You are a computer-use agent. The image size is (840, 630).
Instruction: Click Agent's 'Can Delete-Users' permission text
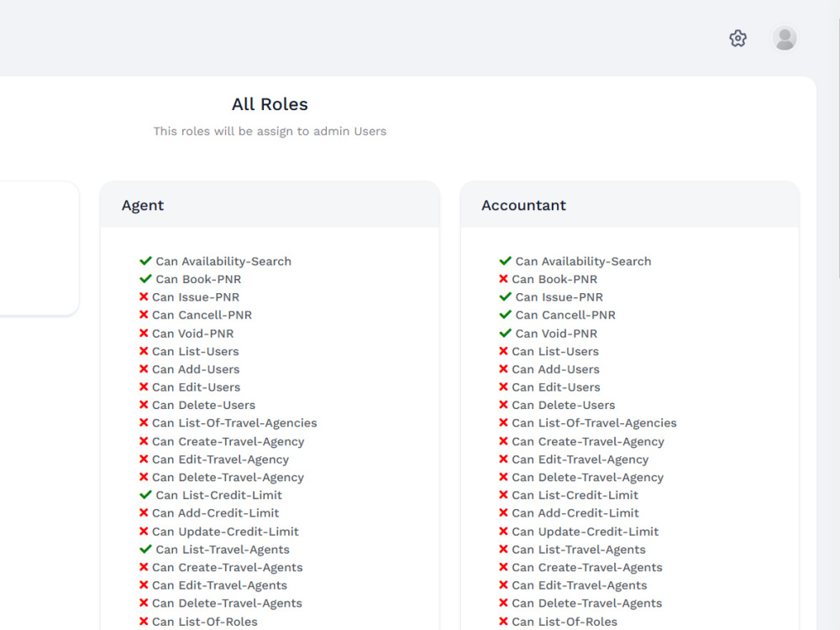[203, 405]
